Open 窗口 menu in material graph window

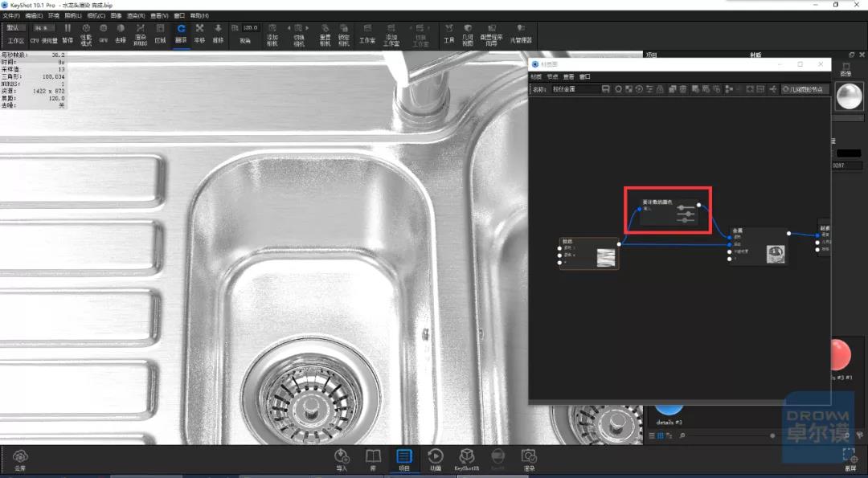[584, 77]
